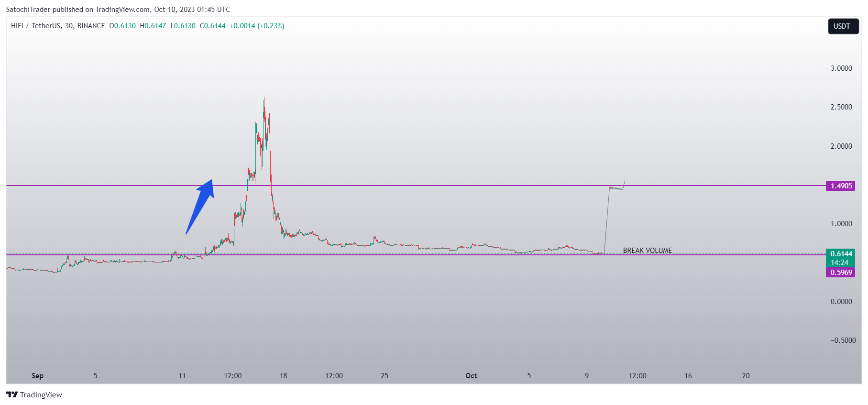Click the low value L0.6130

point(183,26)
